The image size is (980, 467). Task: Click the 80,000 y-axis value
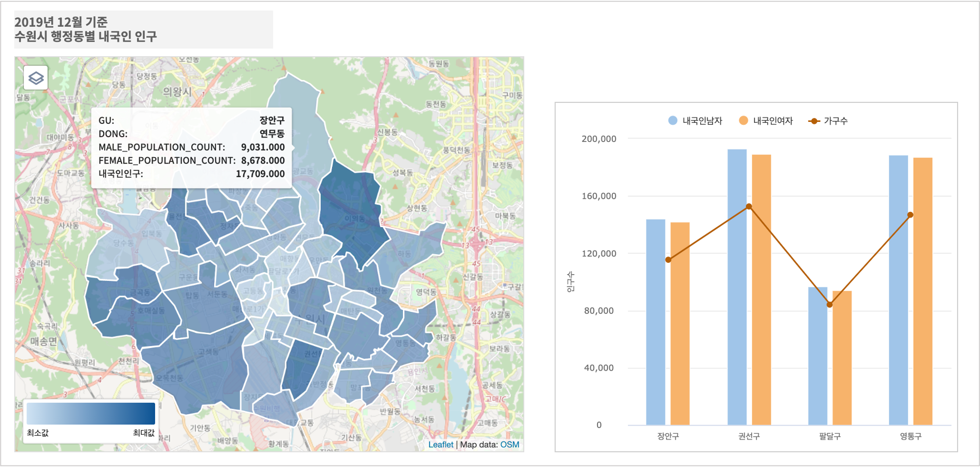599,311
